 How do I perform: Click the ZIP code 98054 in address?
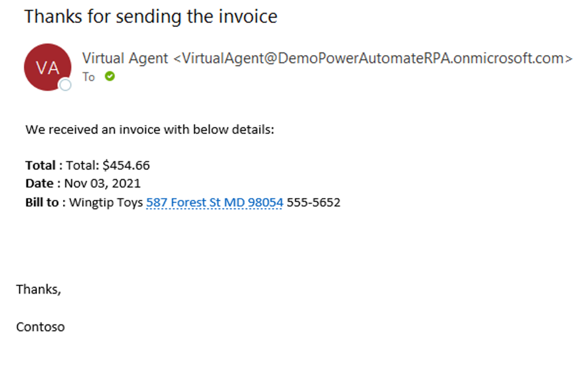tap(265, 203)
